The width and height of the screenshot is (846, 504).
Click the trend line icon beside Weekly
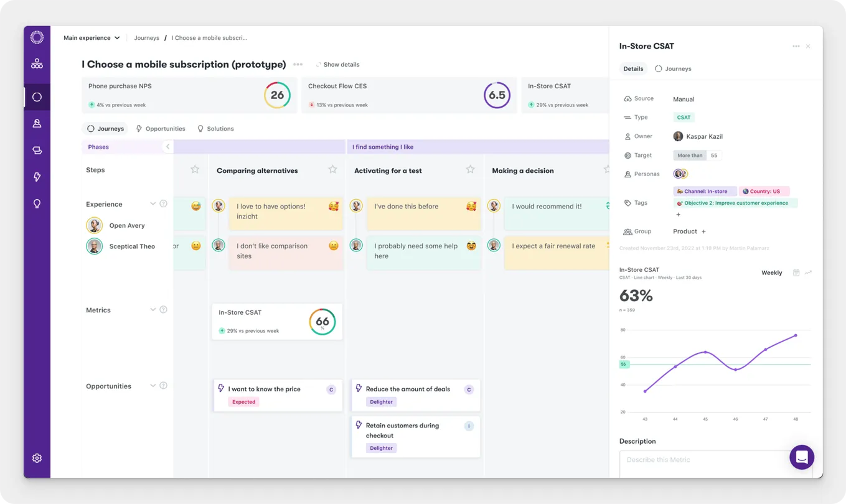(x=808, y=273)
